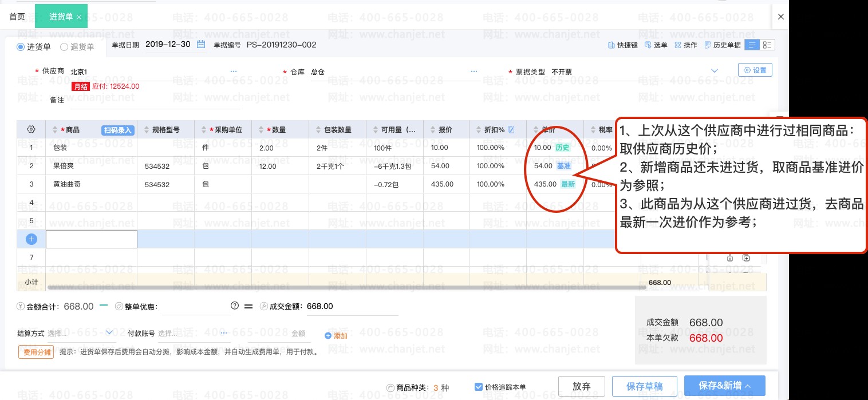Click the help question mark near 整单优惠
868x400 pixels.
(234, 306)
